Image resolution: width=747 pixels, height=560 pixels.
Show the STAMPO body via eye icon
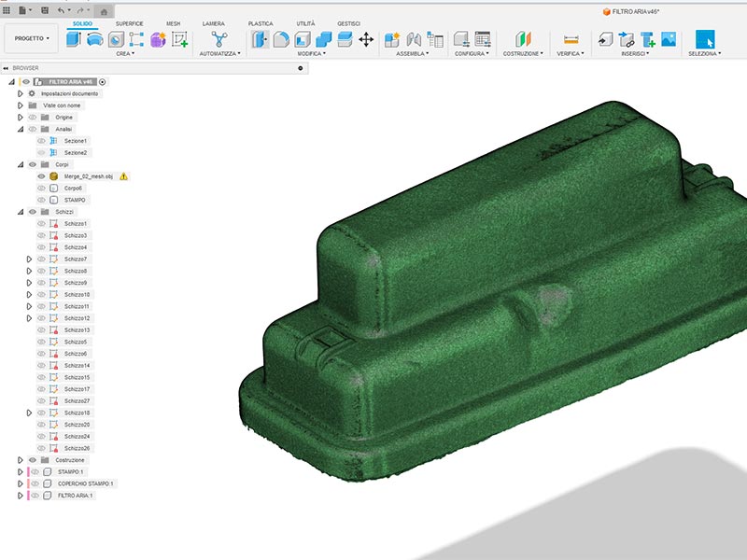pos(41,200)
